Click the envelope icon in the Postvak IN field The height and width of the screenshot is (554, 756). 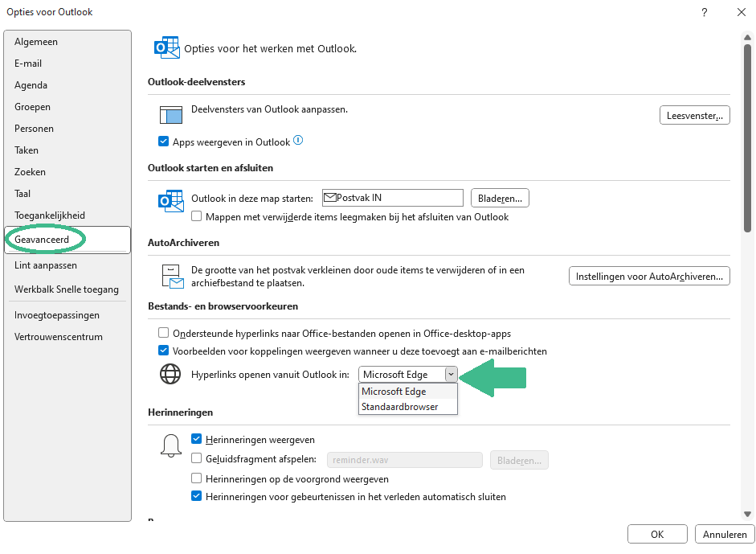coord(329,197)
